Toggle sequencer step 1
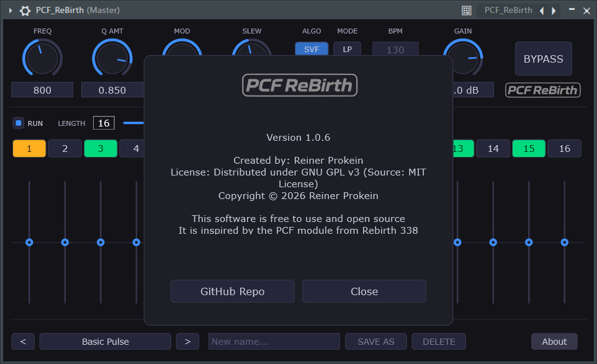The width and height of the screenshot is (597, 364). pyautogui.click(x=29, y=148)
